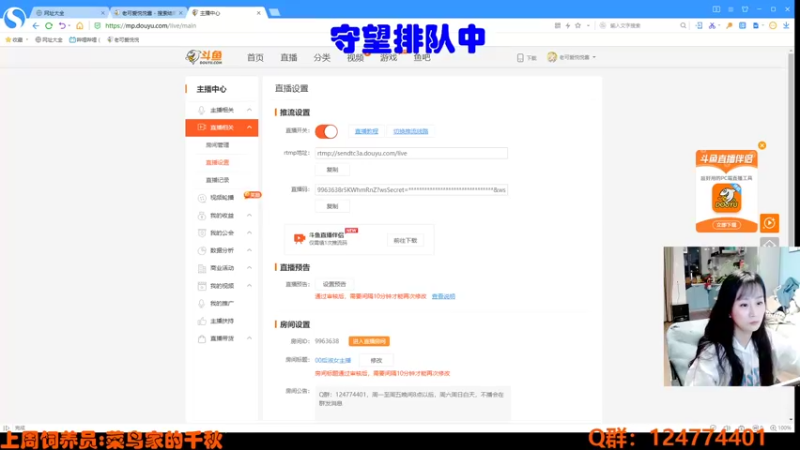The height and width of the screenshot is (450, 800).
Task: Click the lightning speed-mode icon in address bar
Action: [568, 26]
